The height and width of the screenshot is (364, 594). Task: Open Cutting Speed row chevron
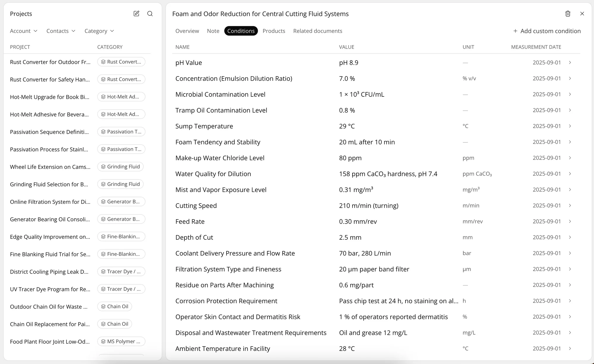coord(570,206)
